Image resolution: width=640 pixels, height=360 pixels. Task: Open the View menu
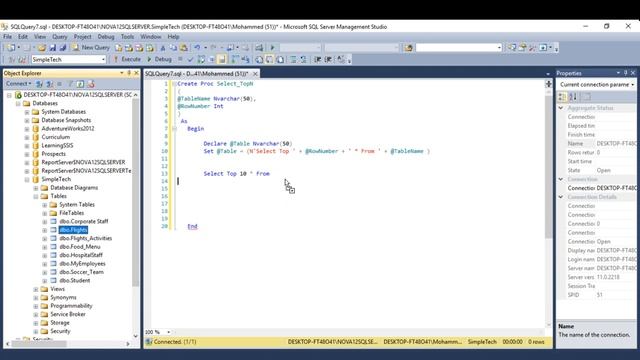40,37
